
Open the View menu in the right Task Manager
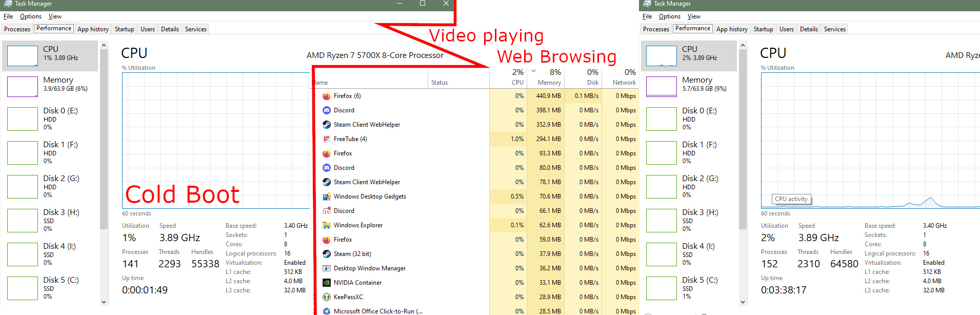tap(694, 16)
